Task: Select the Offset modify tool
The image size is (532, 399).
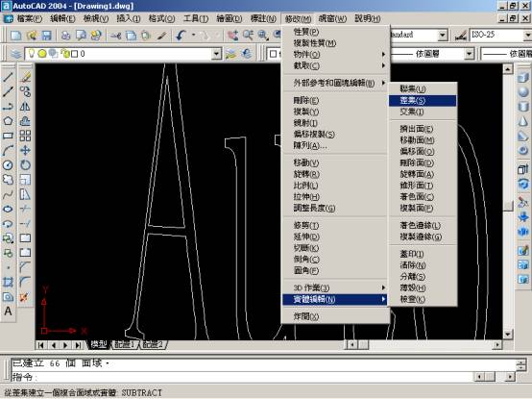Action: point(25,121)
